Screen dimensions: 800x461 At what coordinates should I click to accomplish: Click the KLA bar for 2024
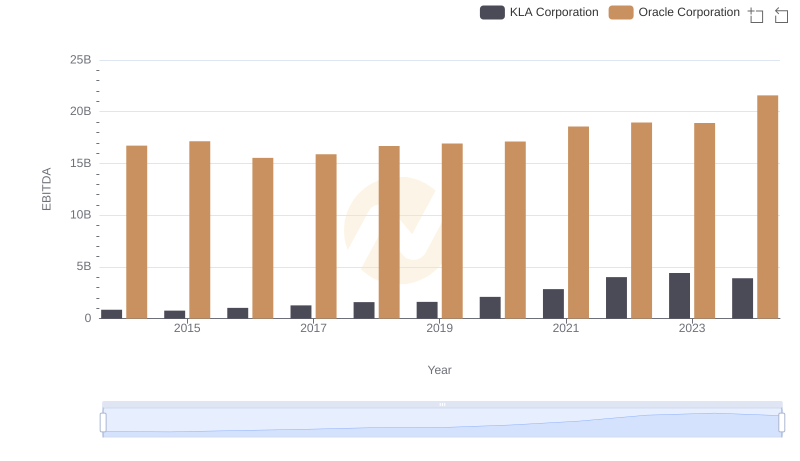click(x=742, y=298)
